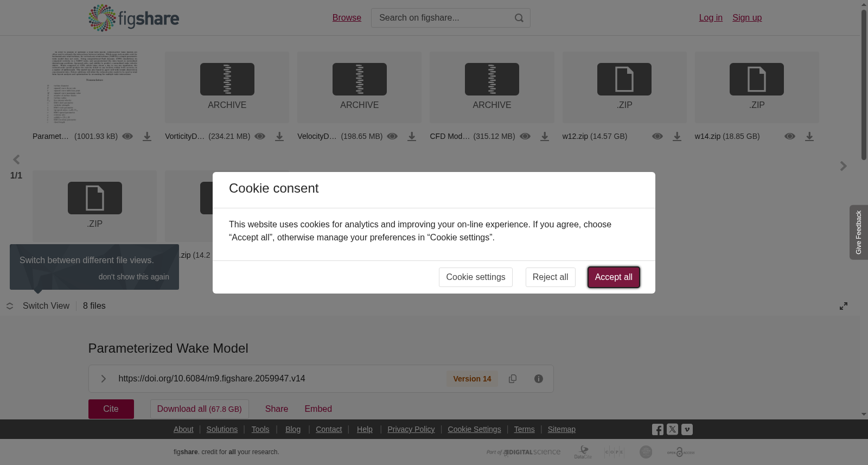Toggle fullscreen file viewer icon
Viewport: 868px width, 465px height.
[x=844, y=306]
